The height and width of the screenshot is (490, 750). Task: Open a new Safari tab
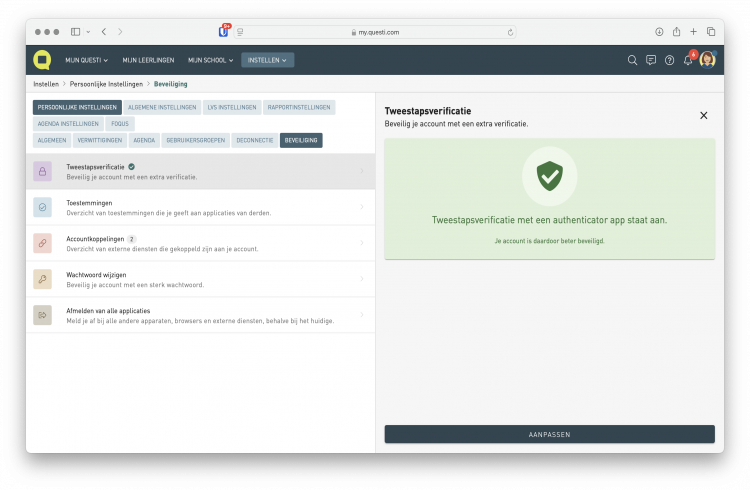coord(694,32)
